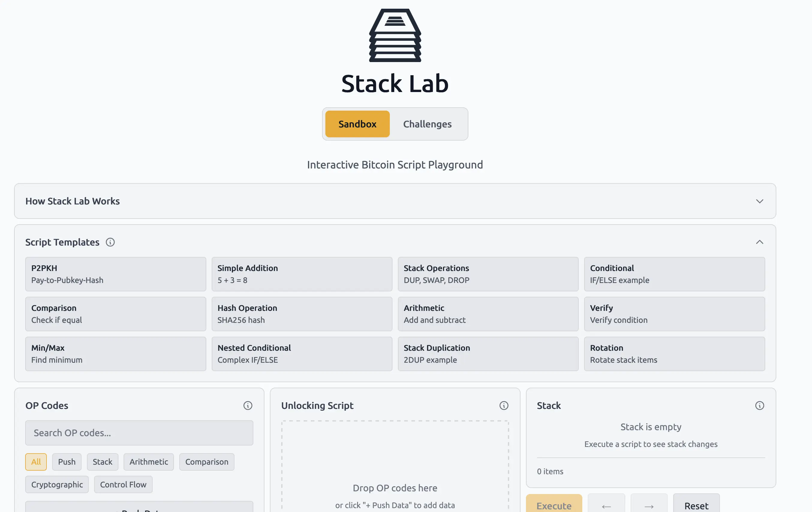Select the All filter chip

click(36, 462)
